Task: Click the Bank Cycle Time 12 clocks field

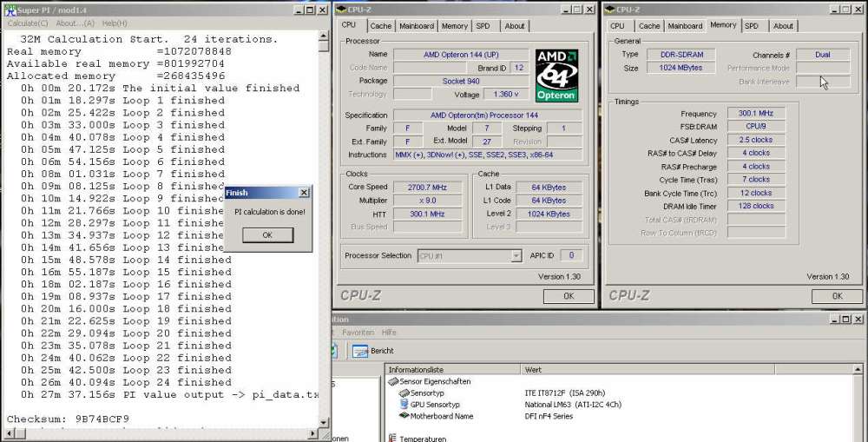Action: tap(756, 193)
